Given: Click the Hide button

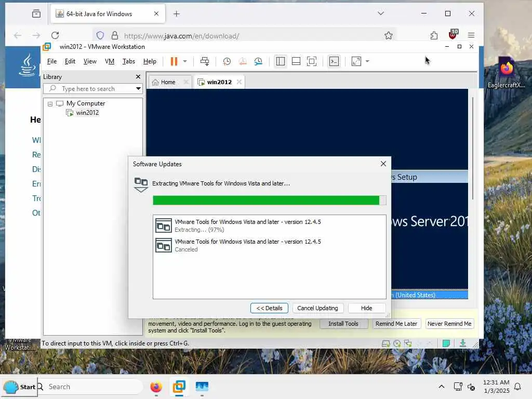Looking at the screenshot, I should pyautogui.click(x=366, y=308).
